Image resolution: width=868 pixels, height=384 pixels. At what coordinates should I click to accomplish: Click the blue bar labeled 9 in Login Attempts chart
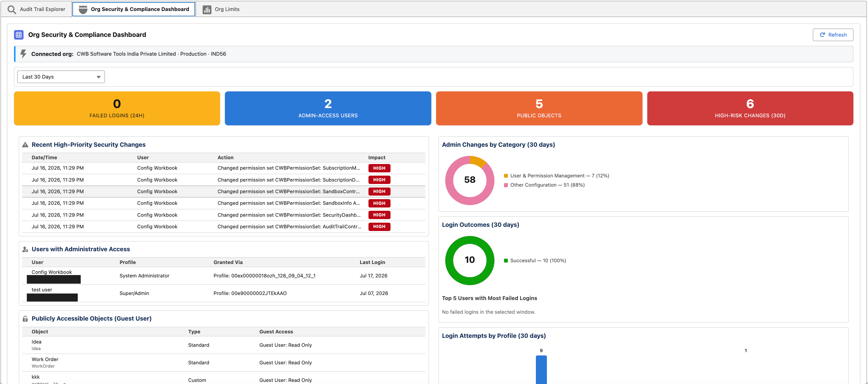point(541,369)
